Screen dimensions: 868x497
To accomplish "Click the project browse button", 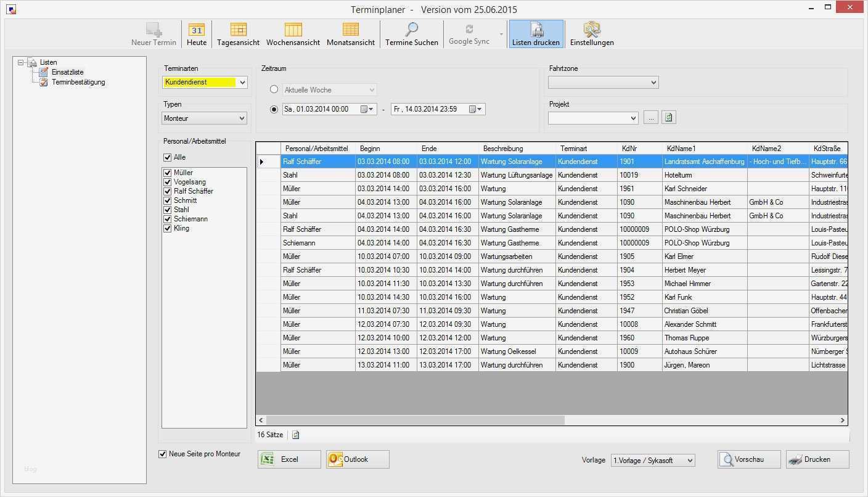I will [651, 117].
